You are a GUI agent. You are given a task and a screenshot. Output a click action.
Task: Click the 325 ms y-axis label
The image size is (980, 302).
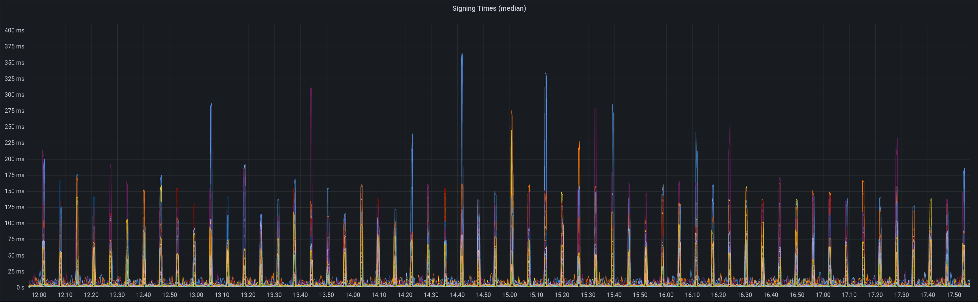(15, 79)
